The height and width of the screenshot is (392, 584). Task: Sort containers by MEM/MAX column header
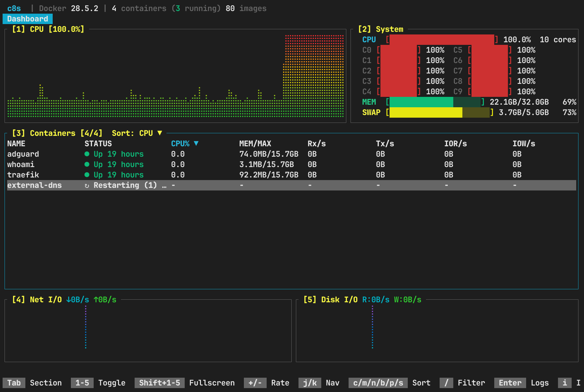(255, 144)
